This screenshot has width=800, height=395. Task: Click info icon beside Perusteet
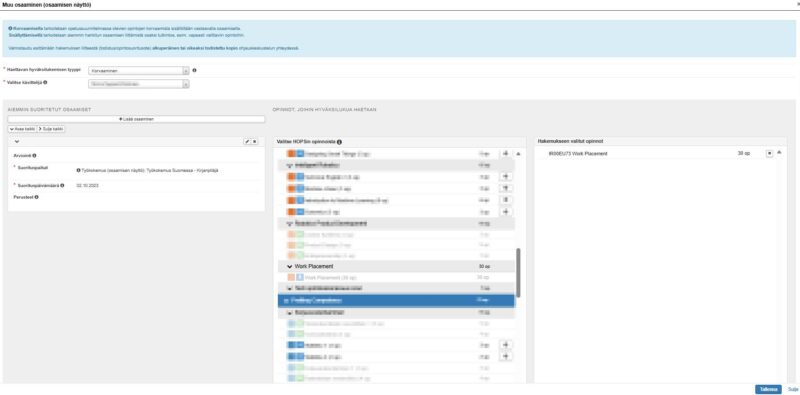click(x=36, y=197)
